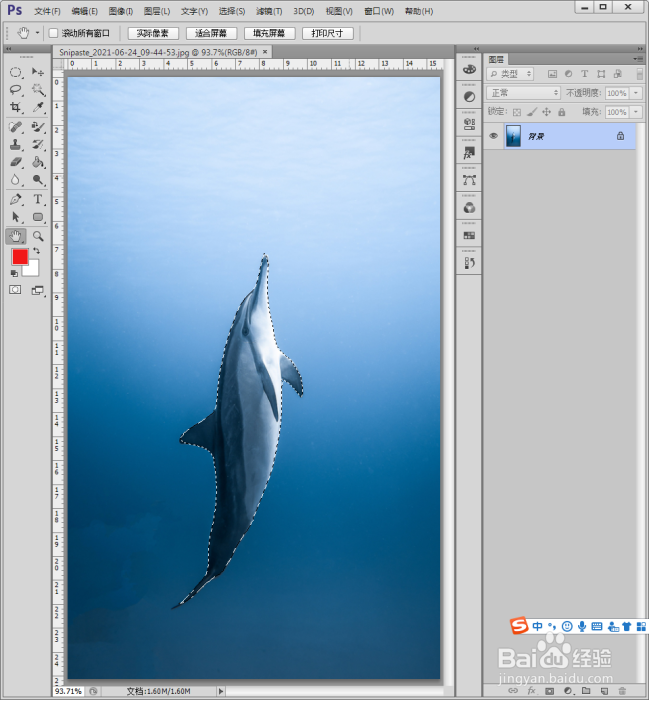The height and width of the screenshot is (701, 649).
Task: Select the Clone Stamp tool
Action: [x=15, y=144]
